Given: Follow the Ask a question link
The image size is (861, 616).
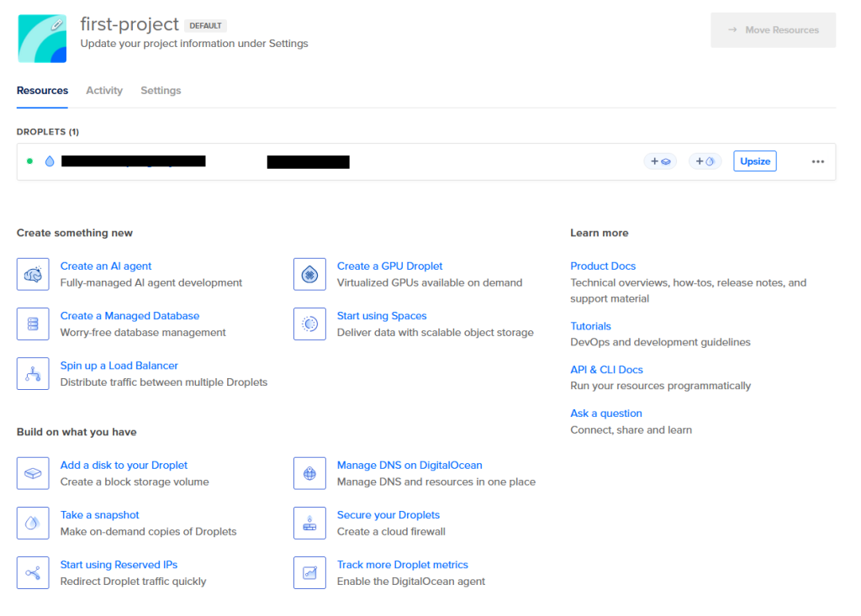Looking at the screenshot, I should pos(606,413).
